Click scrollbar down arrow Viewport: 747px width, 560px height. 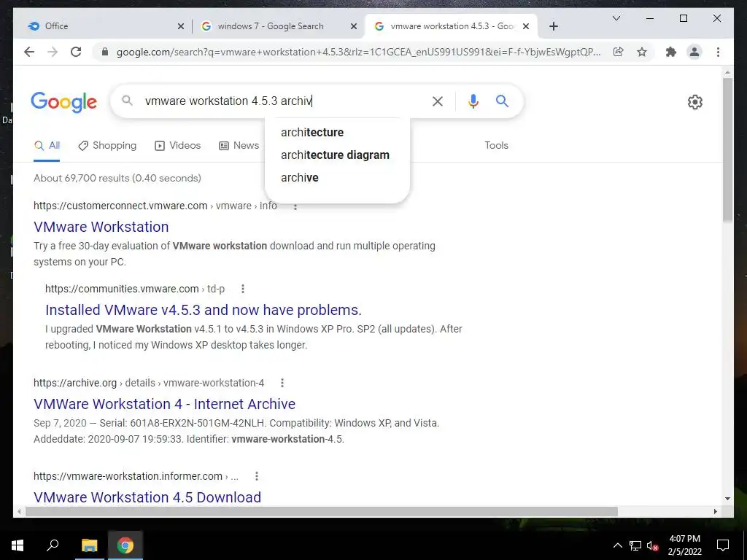tap(727, 499)
